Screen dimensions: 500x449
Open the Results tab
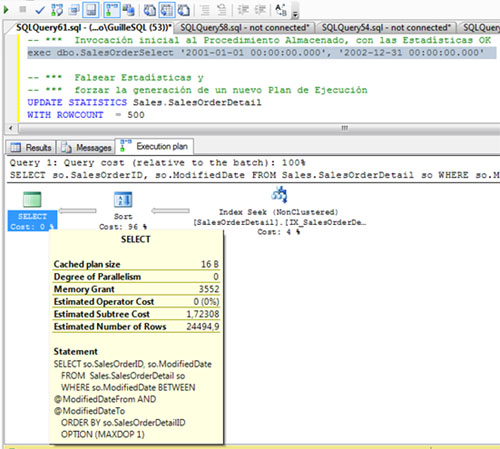coord(31,147)
